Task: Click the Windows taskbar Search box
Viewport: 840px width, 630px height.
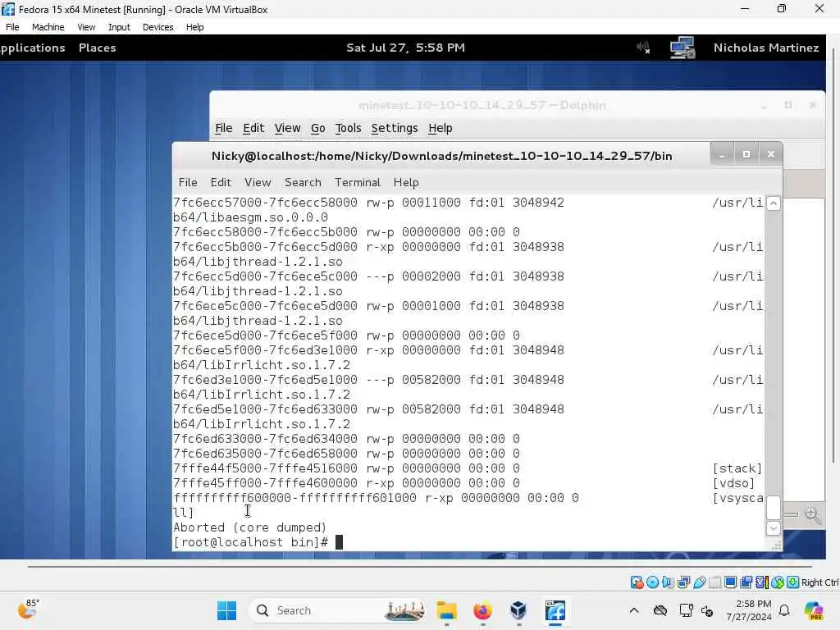Action: pos(337,610)
